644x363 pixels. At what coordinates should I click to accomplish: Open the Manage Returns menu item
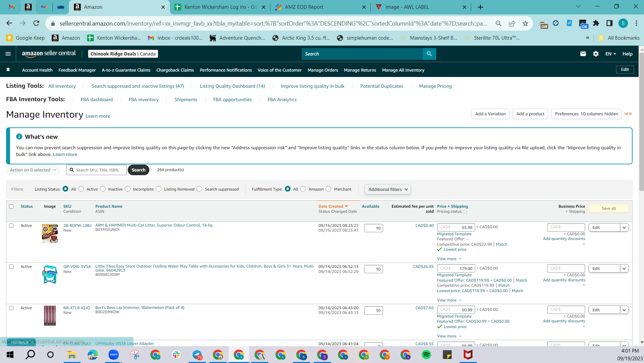tap(360, 70)
